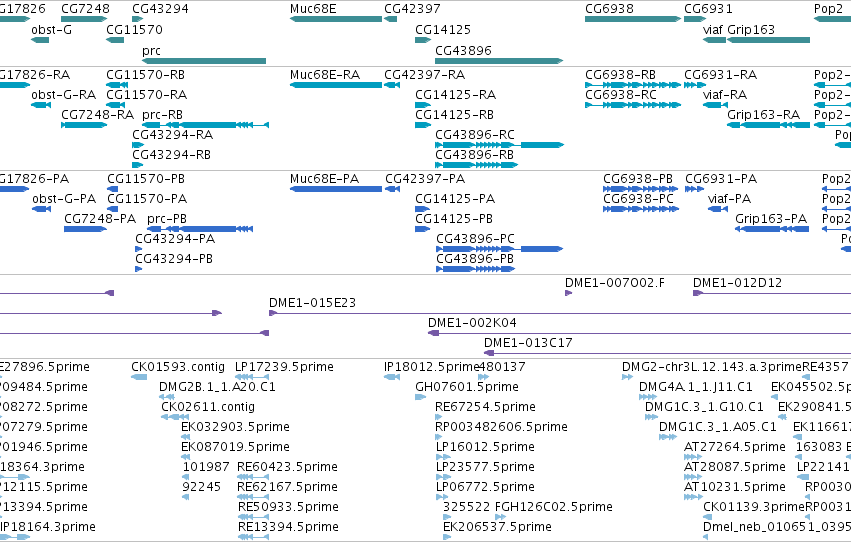Click the CG14125-RB transcript label
851x542 pixels.
pos(454,115)
